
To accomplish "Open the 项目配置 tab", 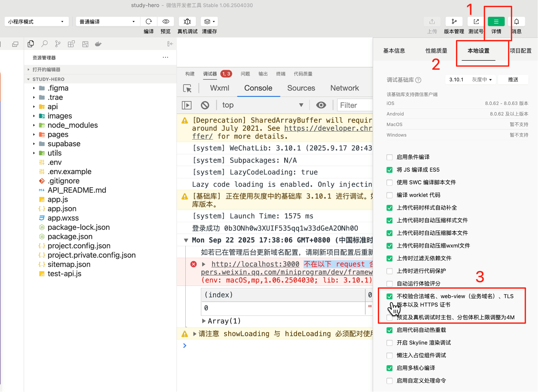I will pos(520,51).
